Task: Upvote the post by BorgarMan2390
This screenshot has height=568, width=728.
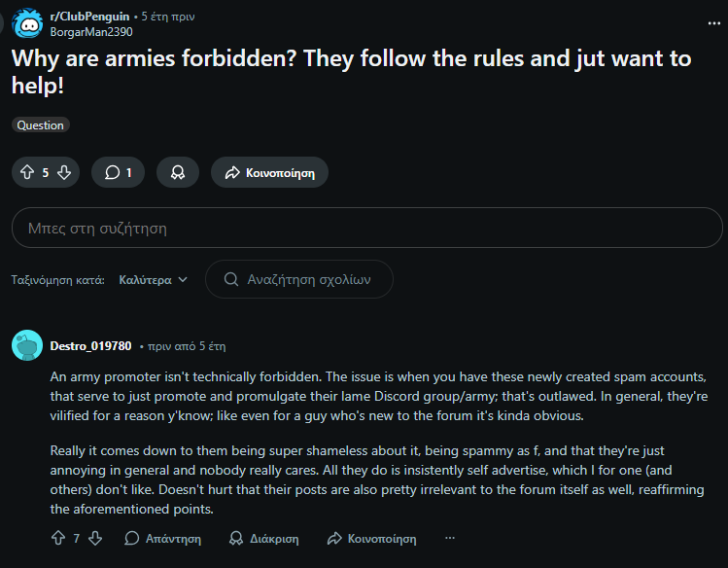Action: (x=26, y=173)
